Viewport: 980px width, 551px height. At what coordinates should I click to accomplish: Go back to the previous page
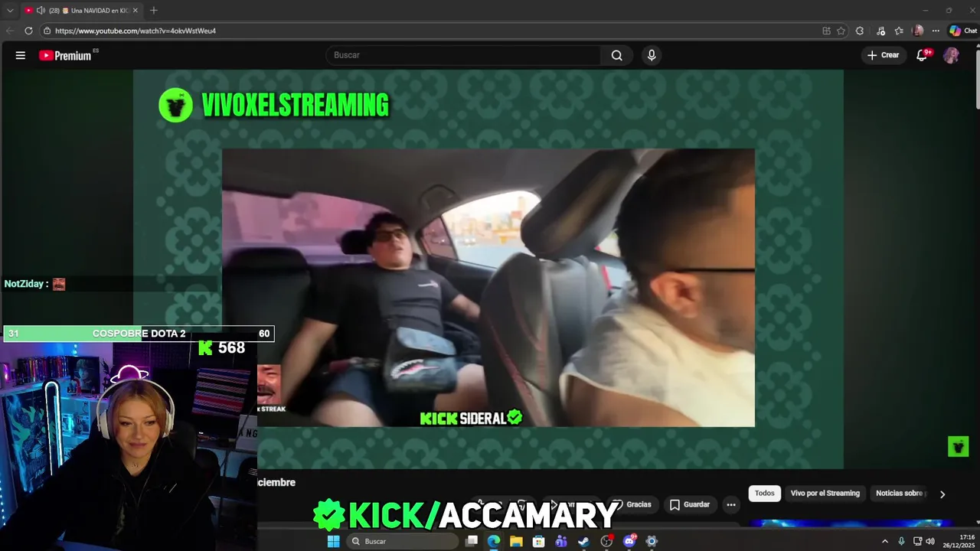click(10, 31)
